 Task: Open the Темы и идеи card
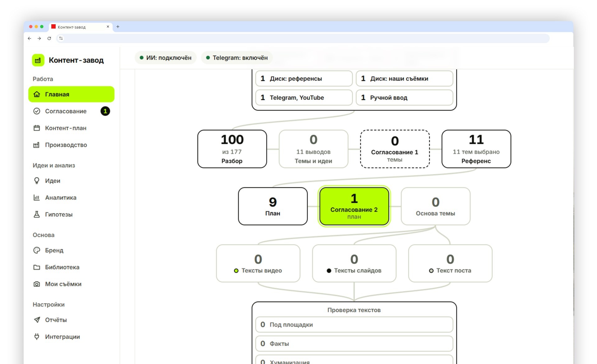click(x=313, y=149)
